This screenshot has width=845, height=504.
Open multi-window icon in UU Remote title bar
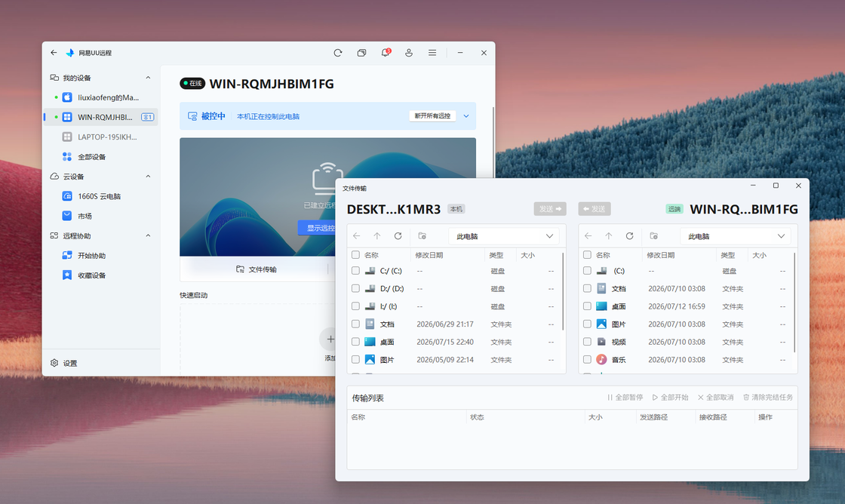[x=361, y=53]
